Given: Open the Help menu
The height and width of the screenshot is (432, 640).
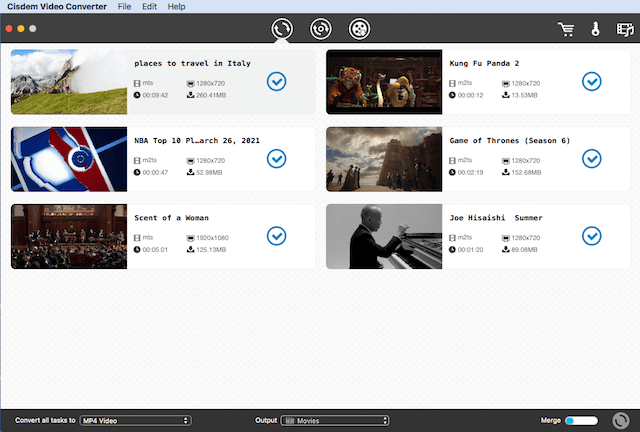Looking at the screenshot, I should click(x=176, y=7).
